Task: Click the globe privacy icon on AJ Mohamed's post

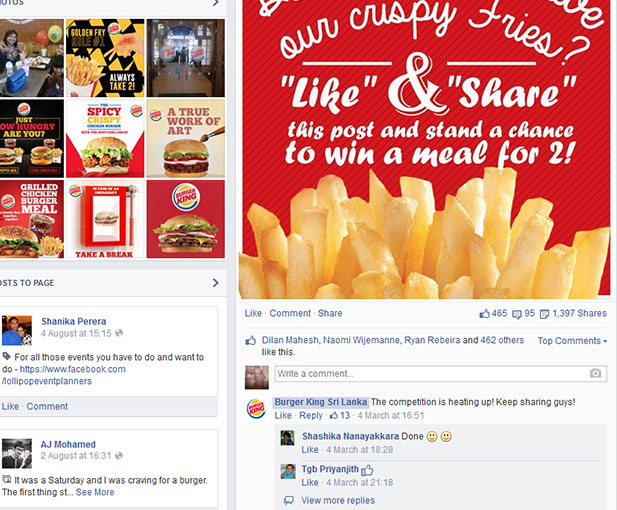Action: (x=119, y=456)
